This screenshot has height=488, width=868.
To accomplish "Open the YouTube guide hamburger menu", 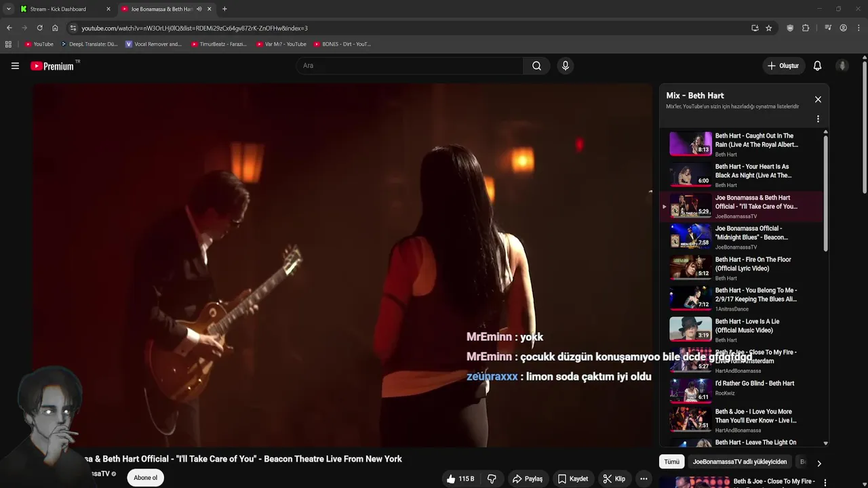I will pos(15,66).
